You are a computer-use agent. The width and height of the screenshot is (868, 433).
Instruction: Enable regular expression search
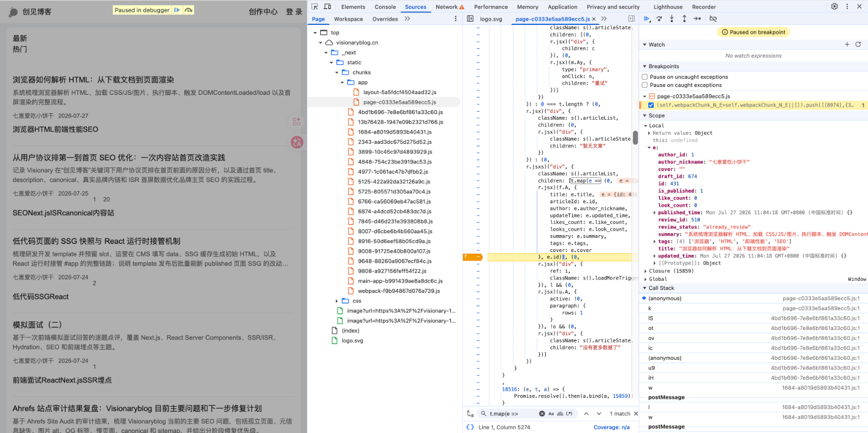tap(569, 413)
